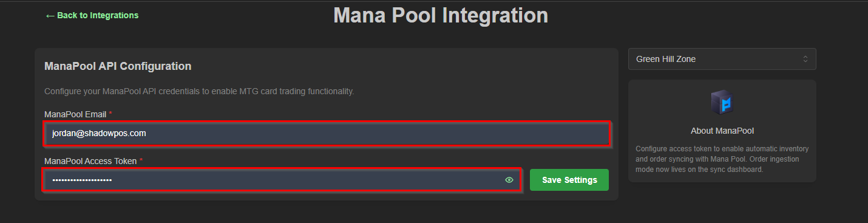Click the up-down chevron of the location selector
Image resolution: width=868 pixels, height=223 pixels.
click(x=805, y=59)
